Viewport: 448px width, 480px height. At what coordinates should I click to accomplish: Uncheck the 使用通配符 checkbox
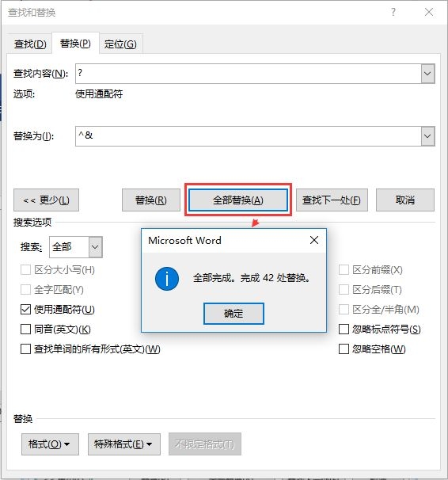tap(25, 310)
